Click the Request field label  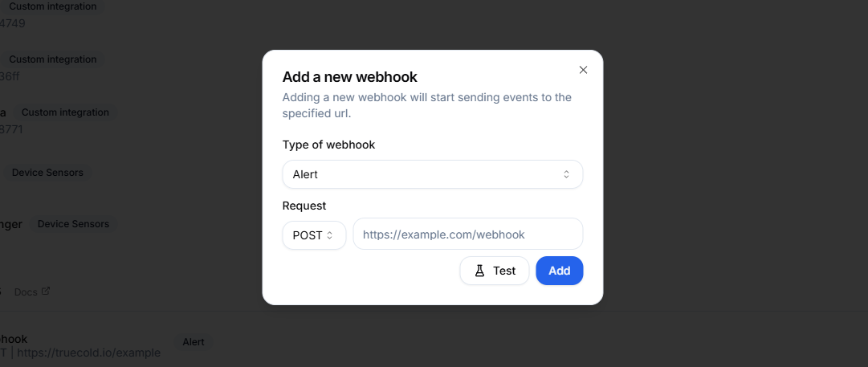304,206
